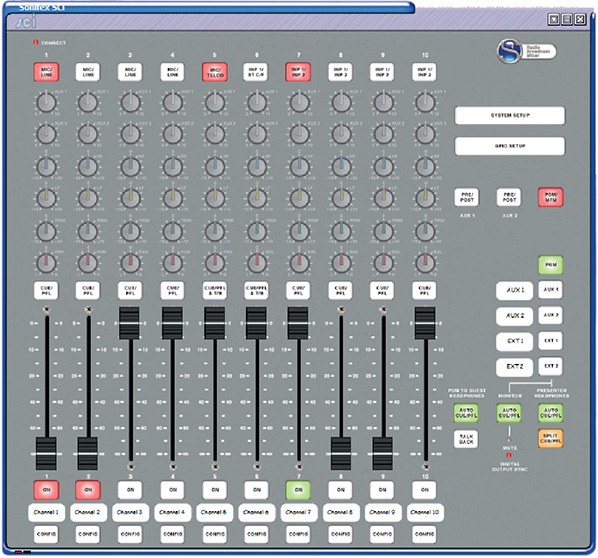
Task: Toggle channel 1 MIC/LINE input button
Action: (46, 72)
